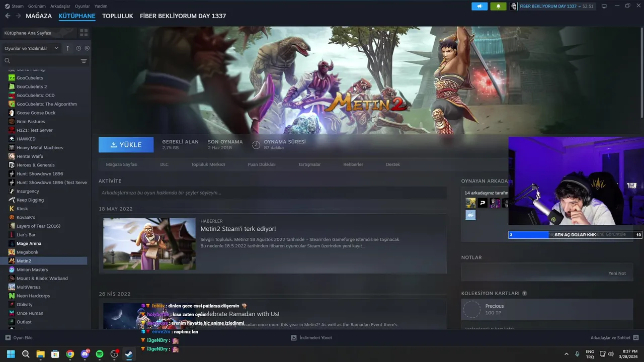644x362 pixels.
Task: Select Layers of Fear (2016) in list
Action: [x=38, y=226]
